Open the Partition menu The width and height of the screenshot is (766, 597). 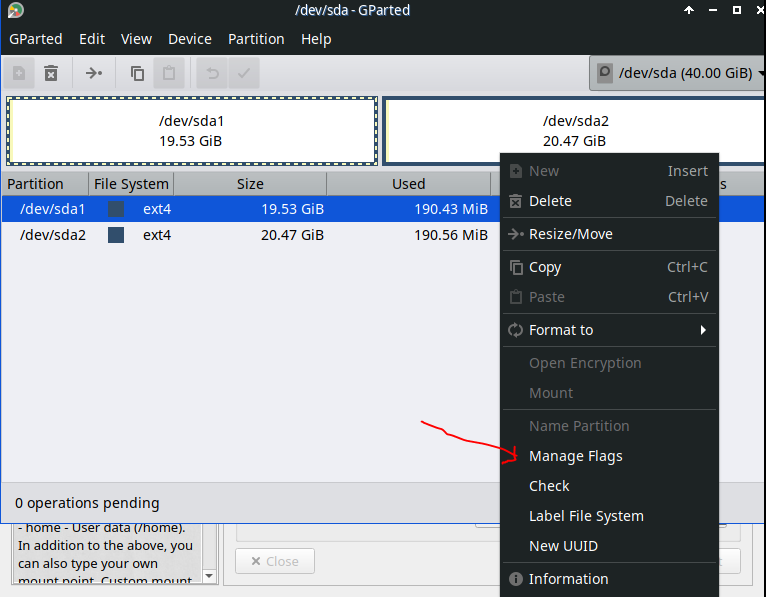tap(256, 39)
